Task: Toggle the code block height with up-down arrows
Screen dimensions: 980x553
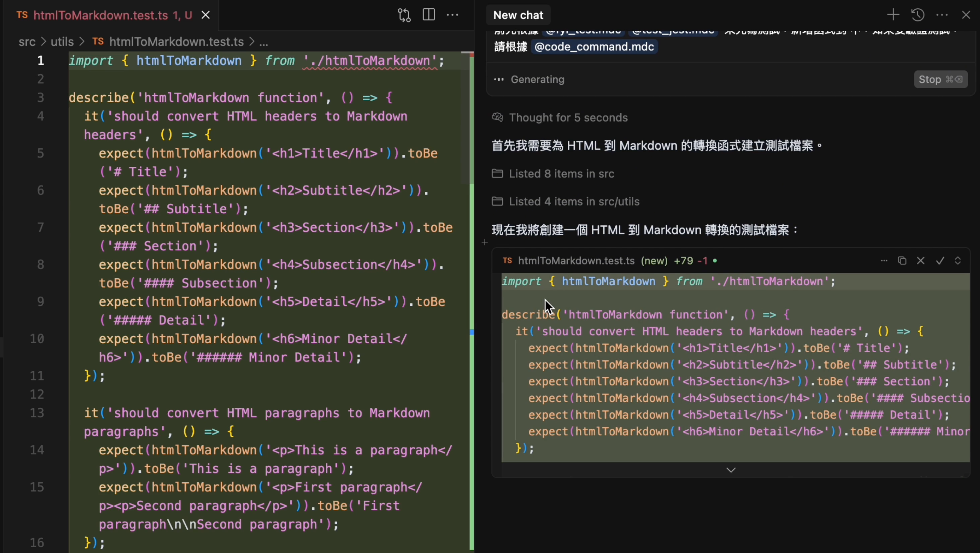Action: point(958,261)
